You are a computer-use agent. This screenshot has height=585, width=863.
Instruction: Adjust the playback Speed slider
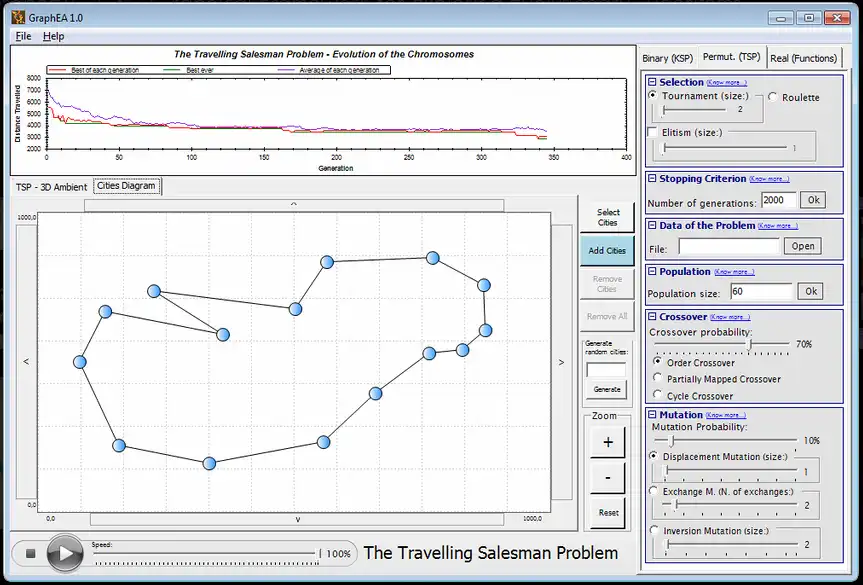tap(207, 554)
